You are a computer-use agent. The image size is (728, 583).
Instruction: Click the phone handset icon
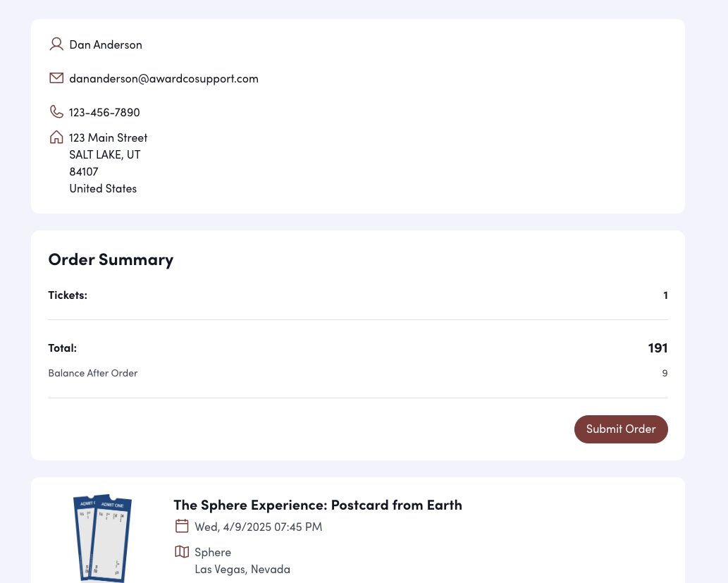(x=56, y=112)
